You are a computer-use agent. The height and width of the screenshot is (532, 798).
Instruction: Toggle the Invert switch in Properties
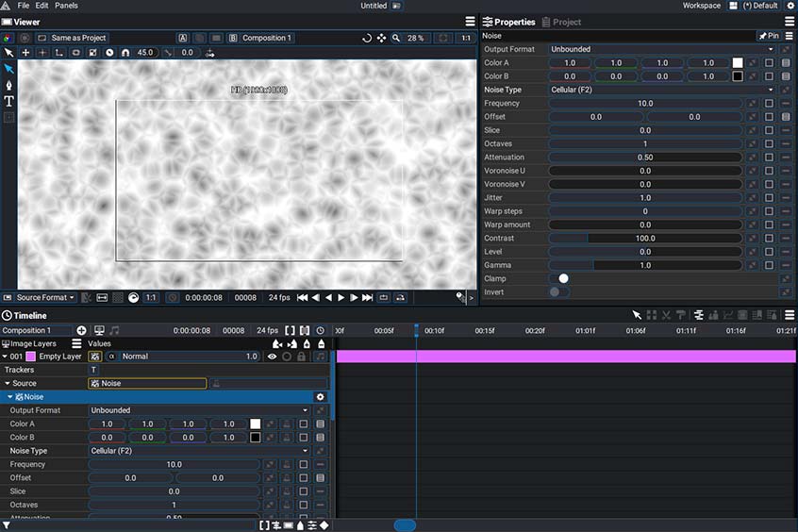(x=559, y=291)
